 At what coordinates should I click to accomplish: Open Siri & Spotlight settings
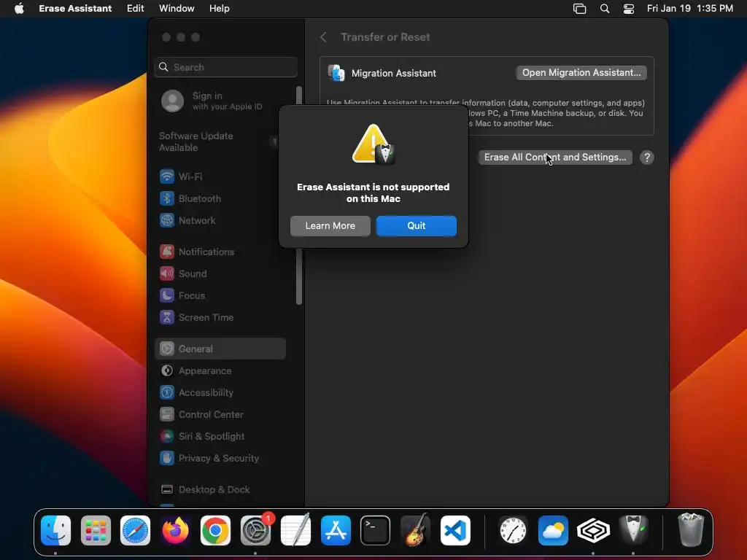[220, 437]
